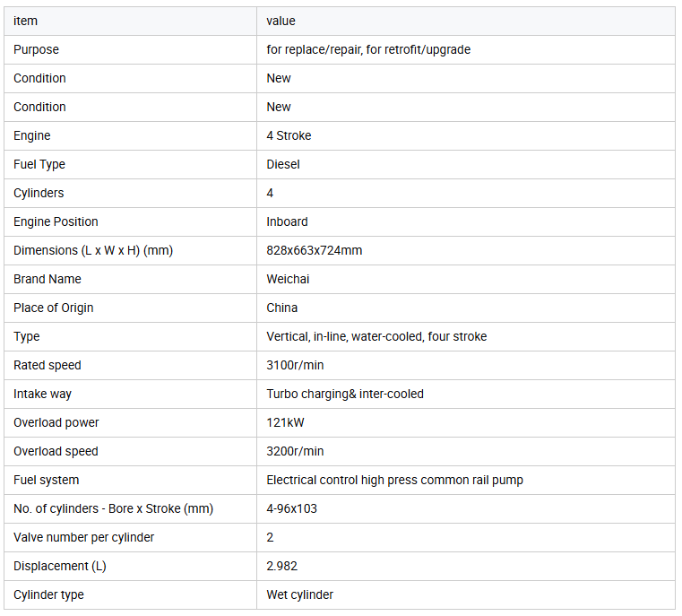Click the displacement value '2.982'
This screenshot has height=616, width=682.
(x=282, y=566)
